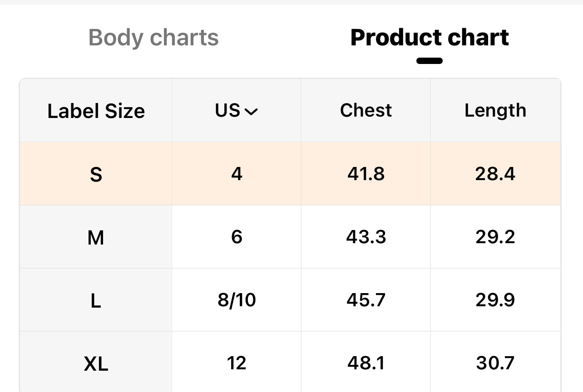Select the M size row label
This screenshot has height=392, width=583.
coord(96,237)
